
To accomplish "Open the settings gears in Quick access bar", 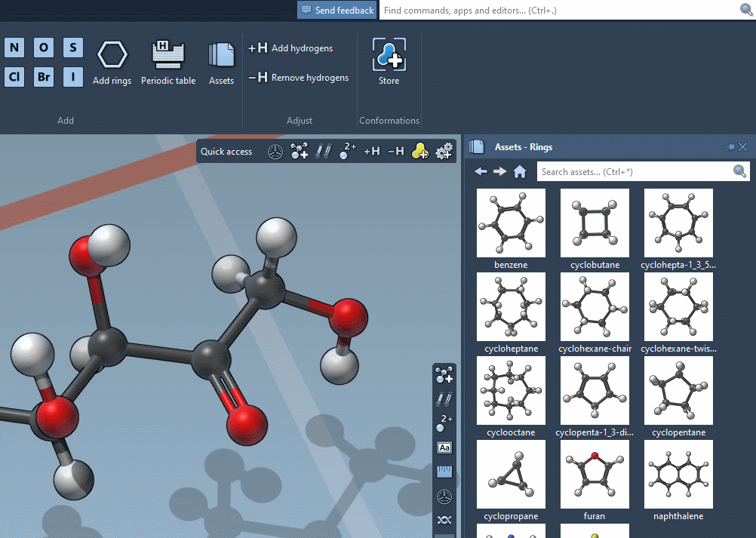I will pos(444,151).
